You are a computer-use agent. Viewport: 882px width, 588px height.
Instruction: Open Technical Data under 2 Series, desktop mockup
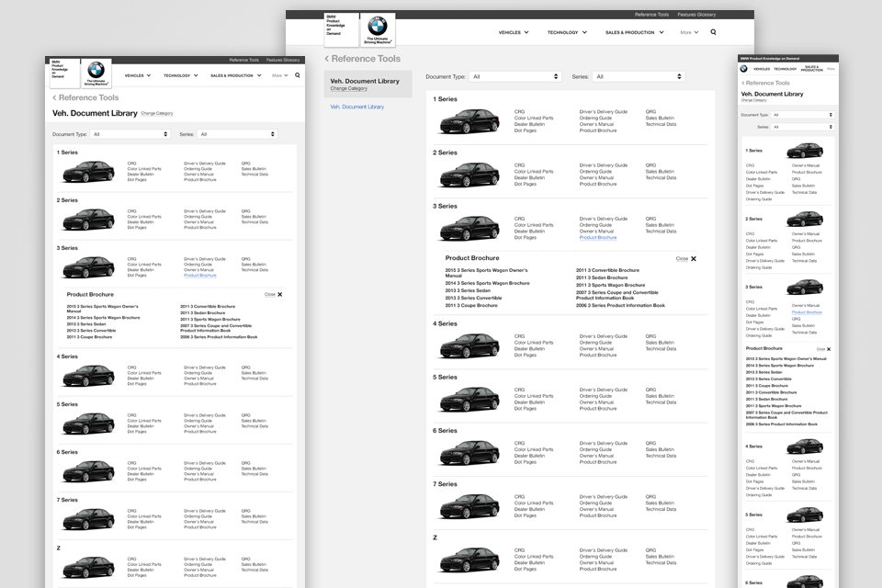tap(661, 178)
